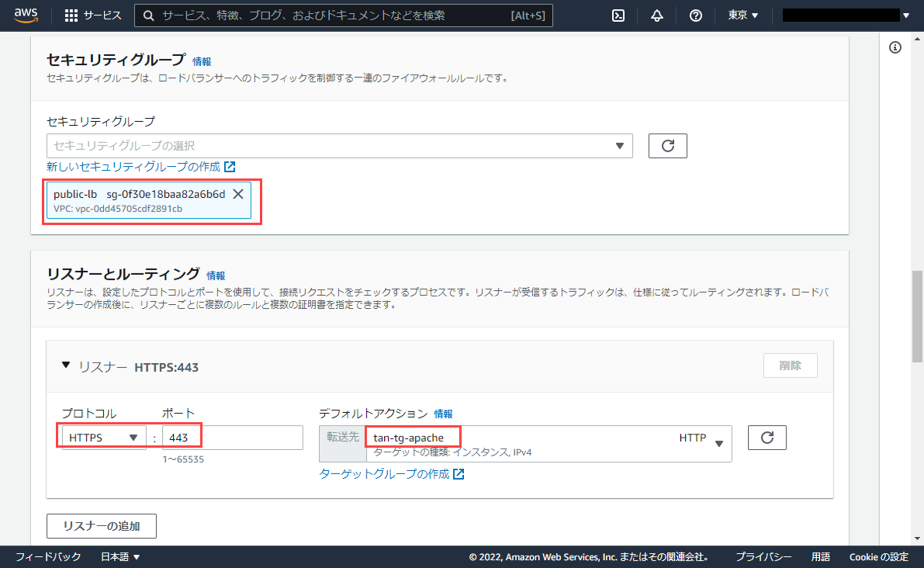Click the page vertical scrollbar thumb
The image size is (924, 568).
coord(917,316)
